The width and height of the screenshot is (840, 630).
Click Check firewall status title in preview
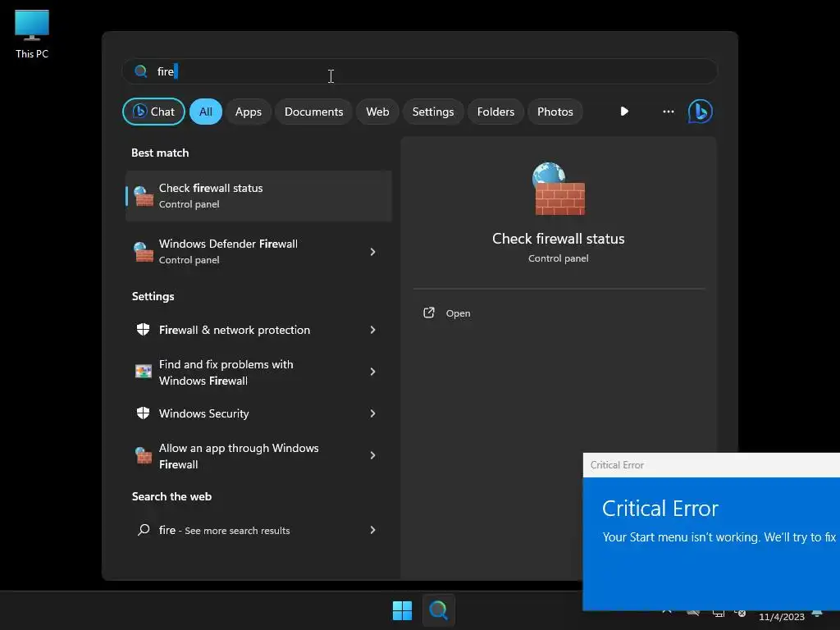tap(558, 239)
